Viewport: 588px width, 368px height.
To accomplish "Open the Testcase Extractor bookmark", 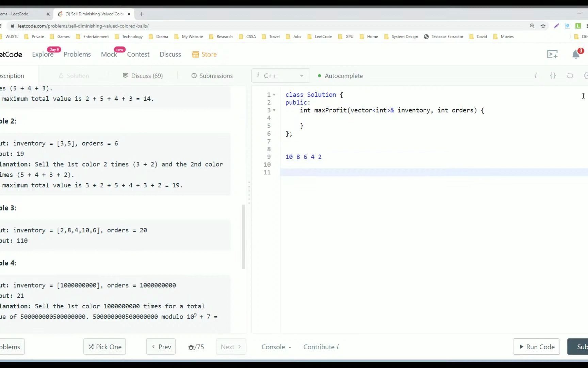I will tap(444, 36).
